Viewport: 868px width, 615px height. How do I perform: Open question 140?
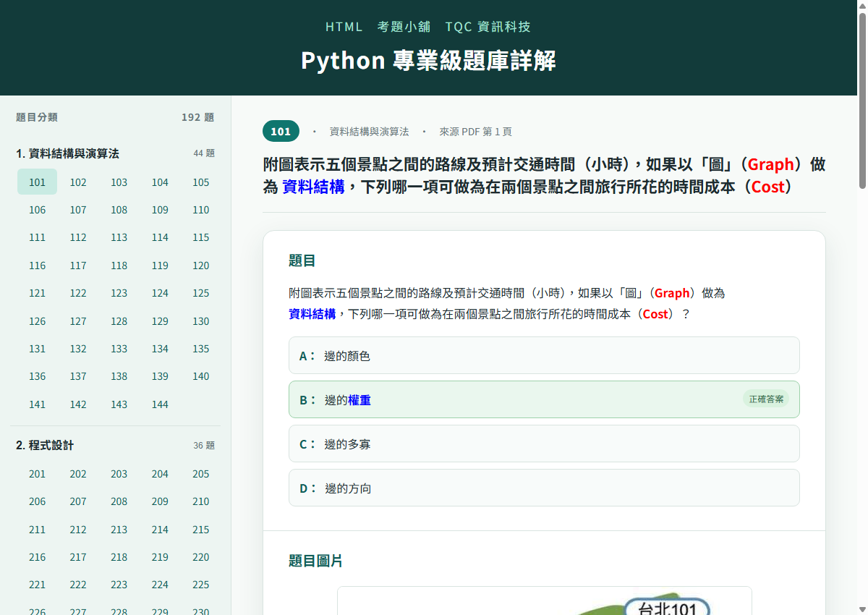[201, 376]
